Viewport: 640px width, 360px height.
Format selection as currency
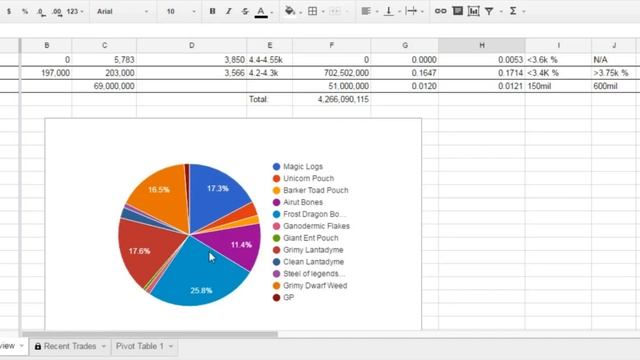coord(9,11)
